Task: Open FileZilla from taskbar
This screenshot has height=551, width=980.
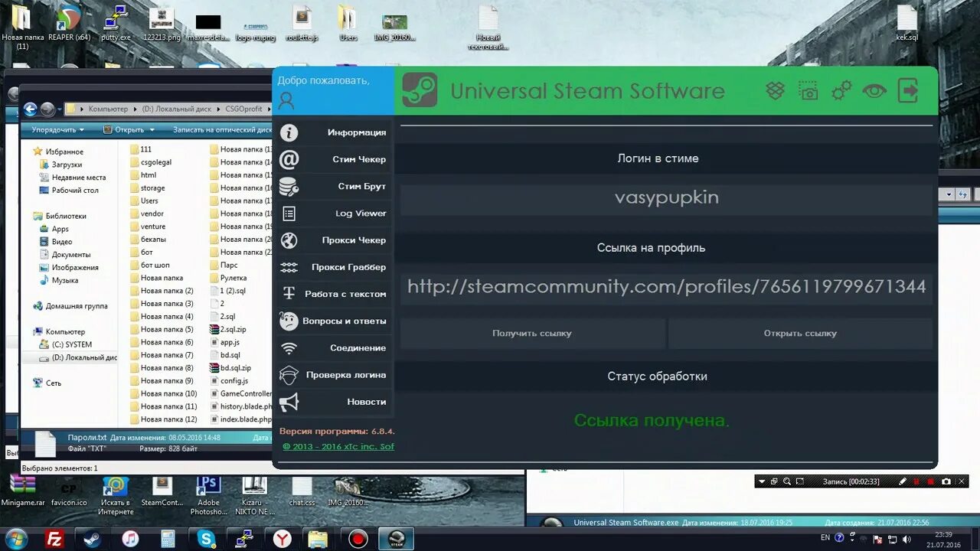Action: click(x=54, y=539)
